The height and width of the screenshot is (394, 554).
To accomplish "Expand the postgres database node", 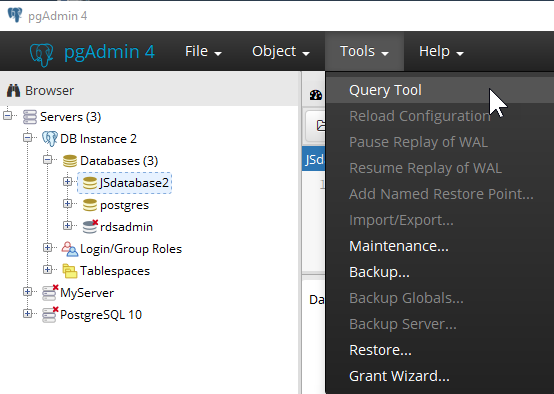I will click(67, 204).
